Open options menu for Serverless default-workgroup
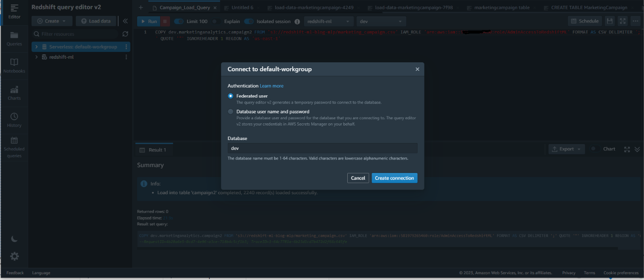644x280 pixels. pos(126,47)
